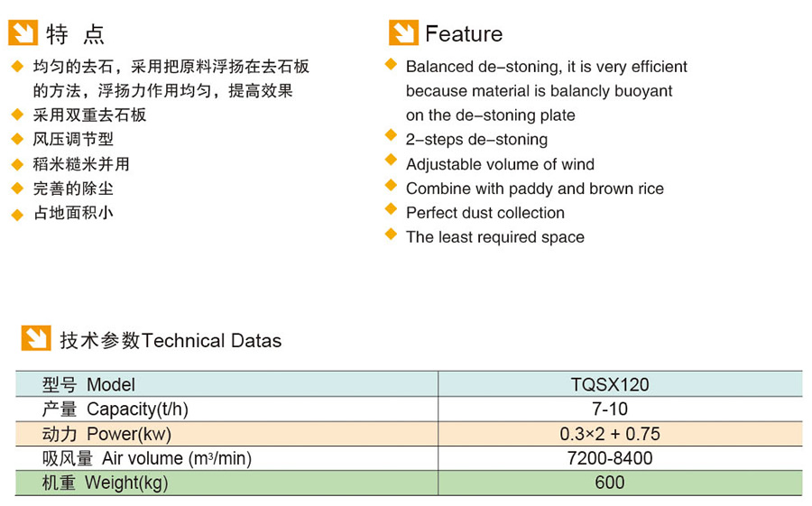Click the TQSX120 model value cell
The height and width of the screenshot is (506, 812).
(x=609, y=385)
